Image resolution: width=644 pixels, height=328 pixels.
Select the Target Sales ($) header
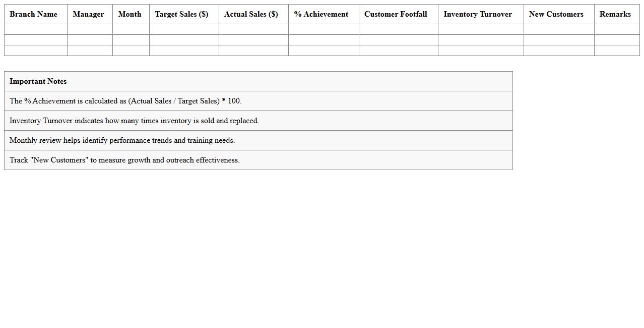click(181, 14)
